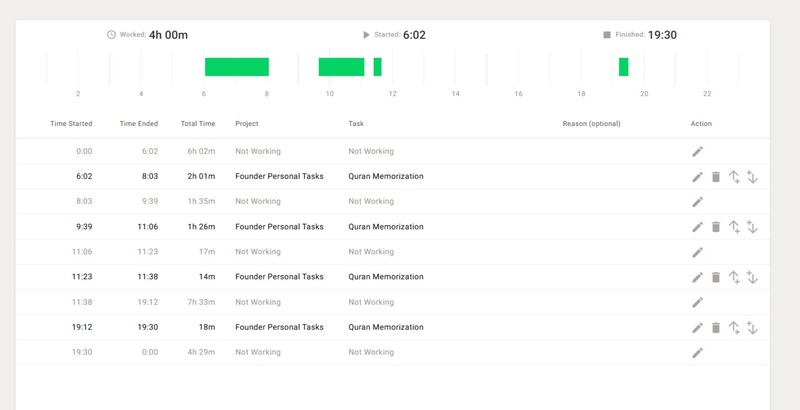Screen dimensions: 800x410
Task: Select the longest green timeline block at 6
Action: (237, 67)
